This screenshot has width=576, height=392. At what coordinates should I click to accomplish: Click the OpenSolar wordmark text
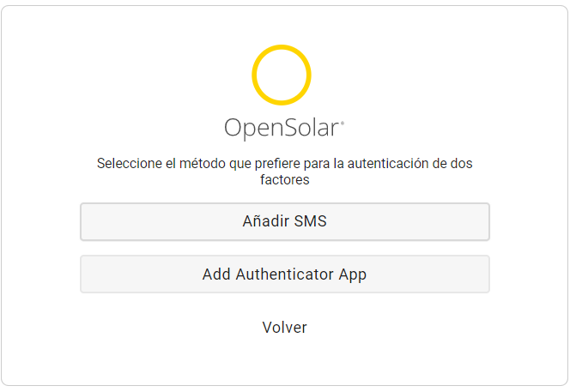pyautogui.click(x=284, y=128)
